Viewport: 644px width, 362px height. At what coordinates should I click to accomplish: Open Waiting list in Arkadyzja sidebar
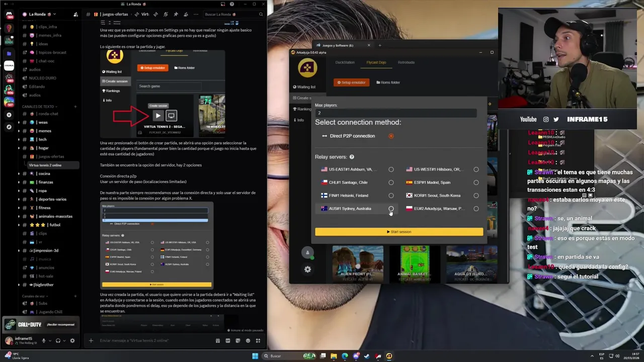click(x=304, y=87)
